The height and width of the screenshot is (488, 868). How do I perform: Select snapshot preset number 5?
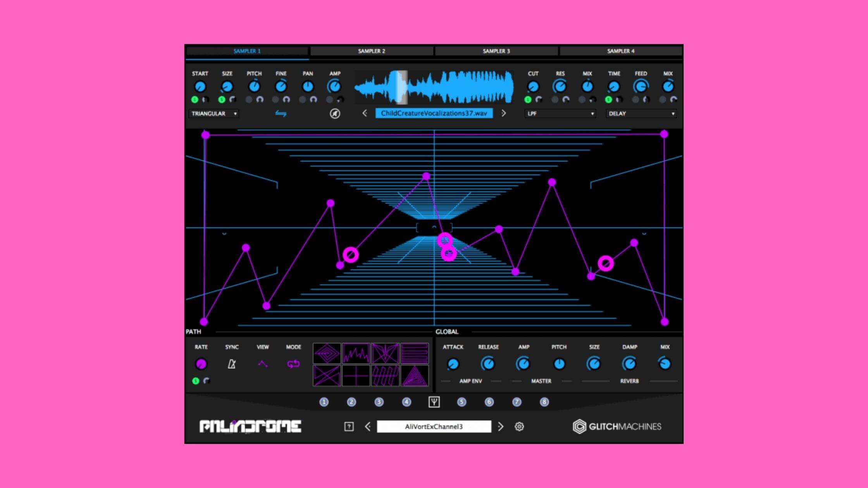click(x=462, y=402)
